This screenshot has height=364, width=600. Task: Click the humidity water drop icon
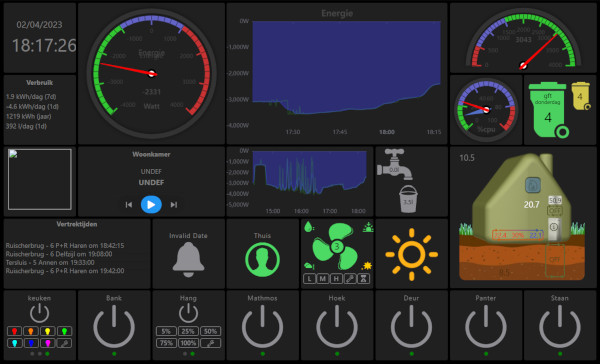pos(308,227)
